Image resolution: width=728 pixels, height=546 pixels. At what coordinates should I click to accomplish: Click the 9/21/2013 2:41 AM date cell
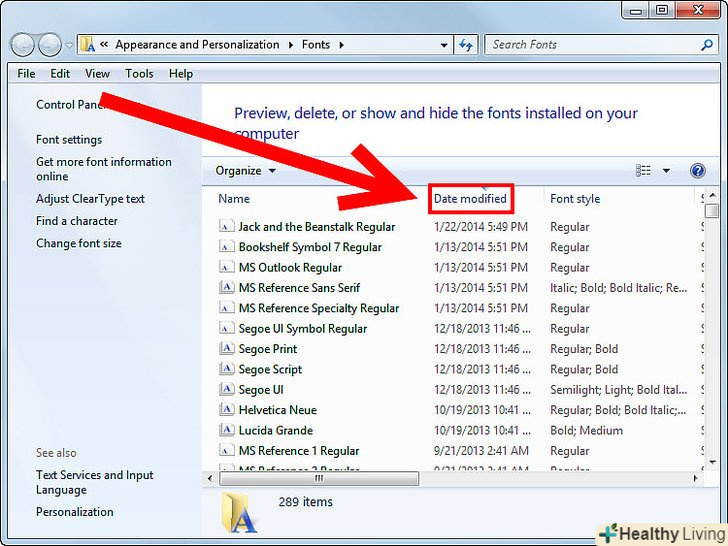481,451
